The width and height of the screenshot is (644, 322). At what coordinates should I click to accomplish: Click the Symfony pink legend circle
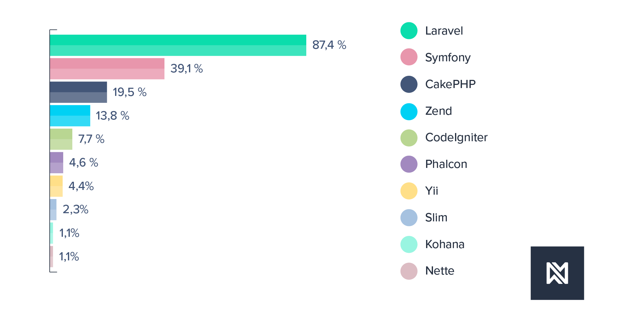[x=409, y=57]
